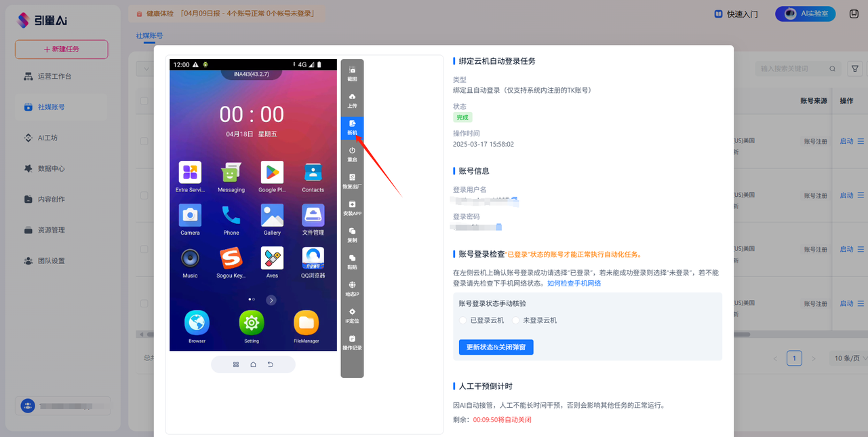Open the user account box at sidebar bottom
Screen dimensions: 868x437
(x=63, y=406)
